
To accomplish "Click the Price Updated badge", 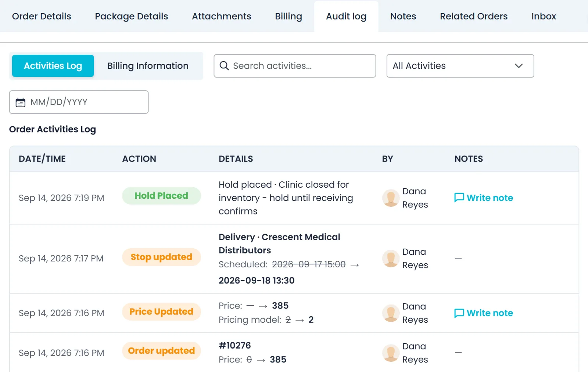I will [x=161, y=312].
